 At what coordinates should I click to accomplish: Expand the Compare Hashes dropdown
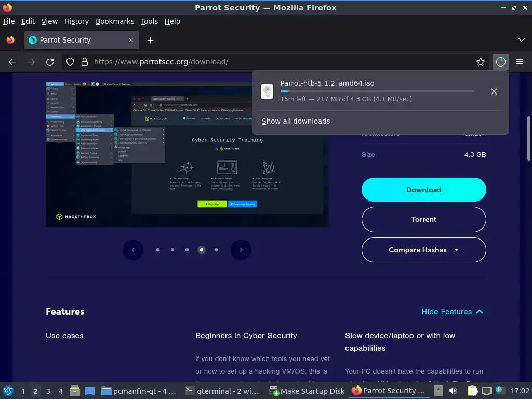pos(423,250)
